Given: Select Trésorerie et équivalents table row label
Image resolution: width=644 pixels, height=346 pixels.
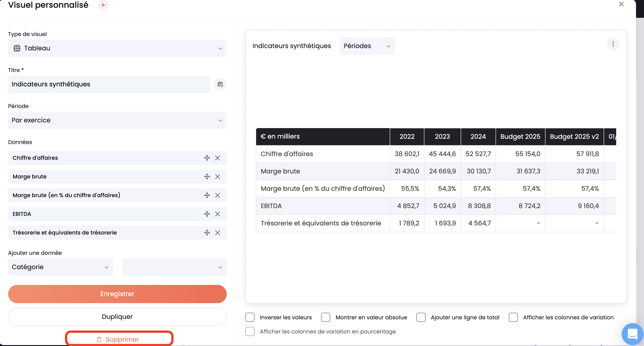Looking at the screenshot, I should (321, 223).
